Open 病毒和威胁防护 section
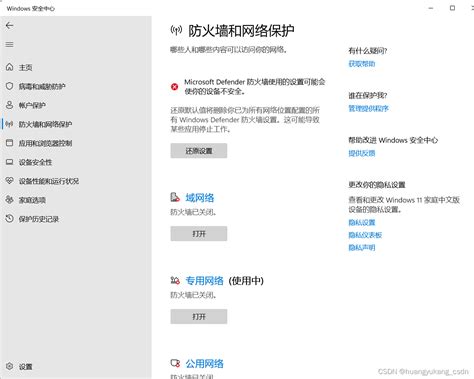474x379 pixels. [42, 86]
